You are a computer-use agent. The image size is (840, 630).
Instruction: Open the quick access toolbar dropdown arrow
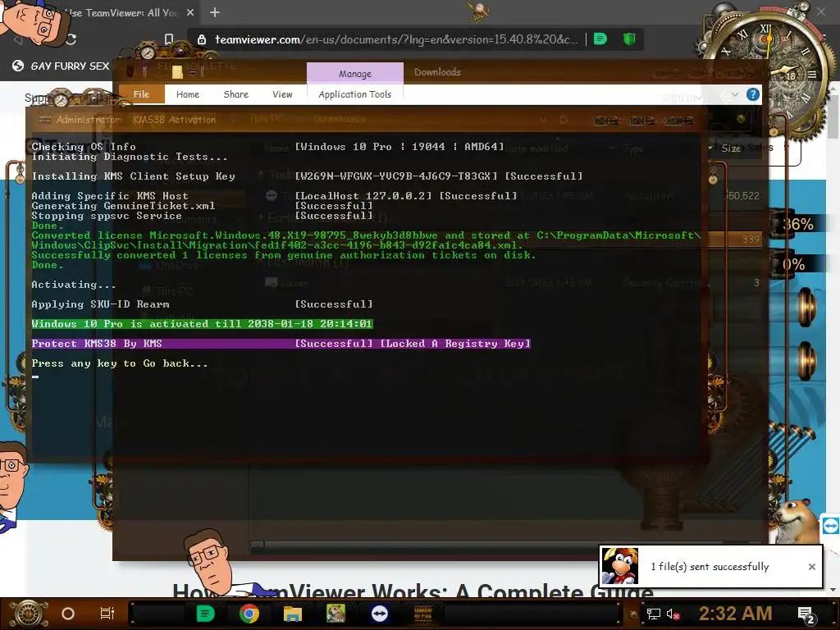pyautogui.click(x=192, y=73)
